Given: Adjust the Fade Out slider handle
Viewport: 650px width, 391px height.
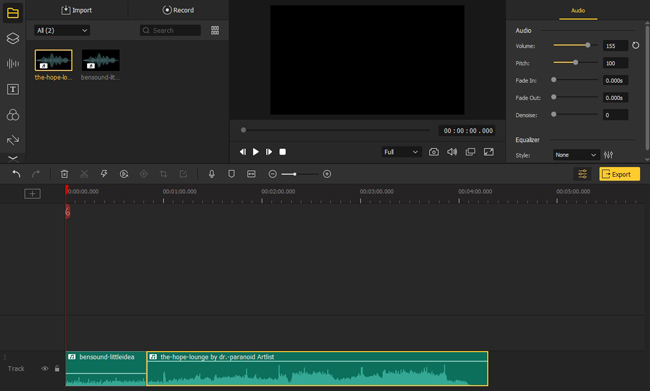Looking at the screenshot, I should tap(553, 97).
